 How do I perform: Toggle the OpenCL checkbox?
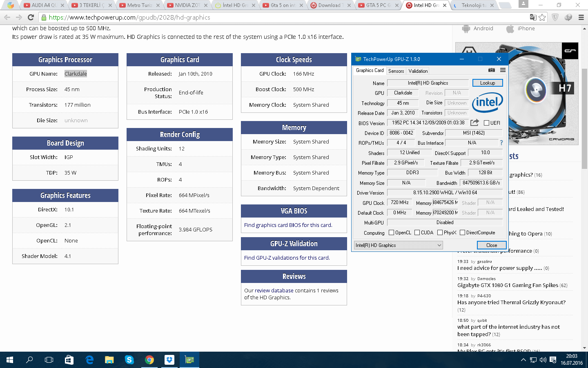click(x=391, y=233)
